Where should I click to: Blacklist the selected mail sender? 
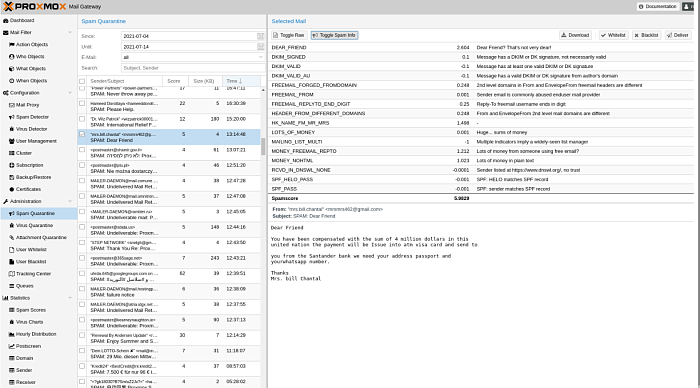click(x=646, y=35)
